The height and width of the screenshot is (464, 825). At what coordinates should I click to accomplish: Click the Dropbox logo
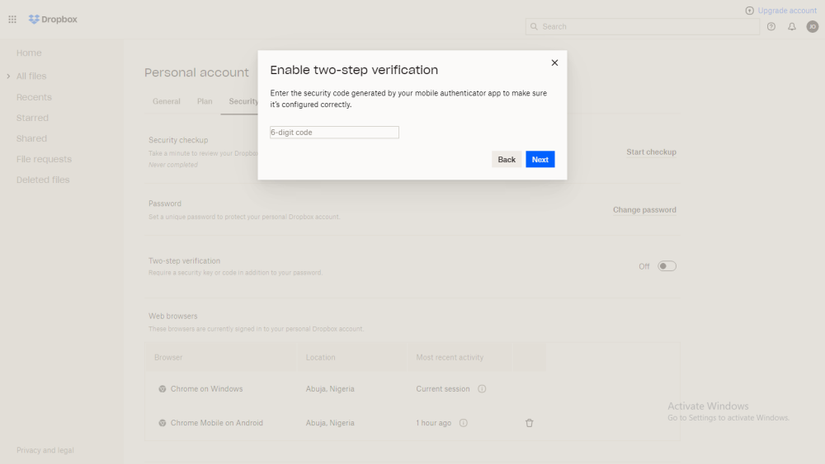[53, 19]
